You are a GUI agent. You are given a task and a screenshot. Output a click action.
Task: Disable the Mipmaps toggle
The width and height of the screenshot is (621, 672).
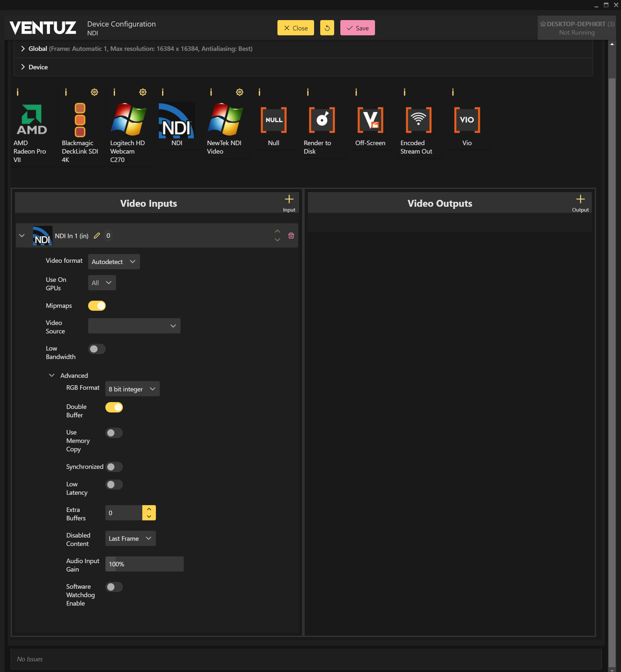pos(97,306)
